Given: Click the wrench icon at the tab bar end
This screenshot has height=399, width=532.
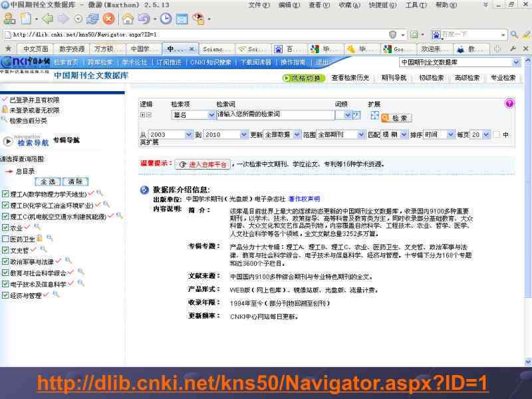Looking at the screenshot, I should click(x=513, y=49).
